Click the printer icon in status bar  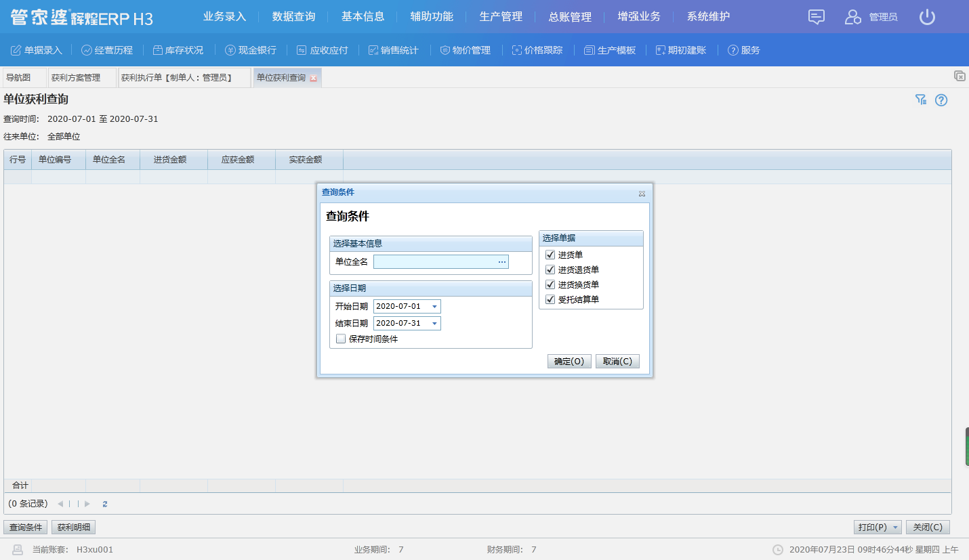pos(18,550)
